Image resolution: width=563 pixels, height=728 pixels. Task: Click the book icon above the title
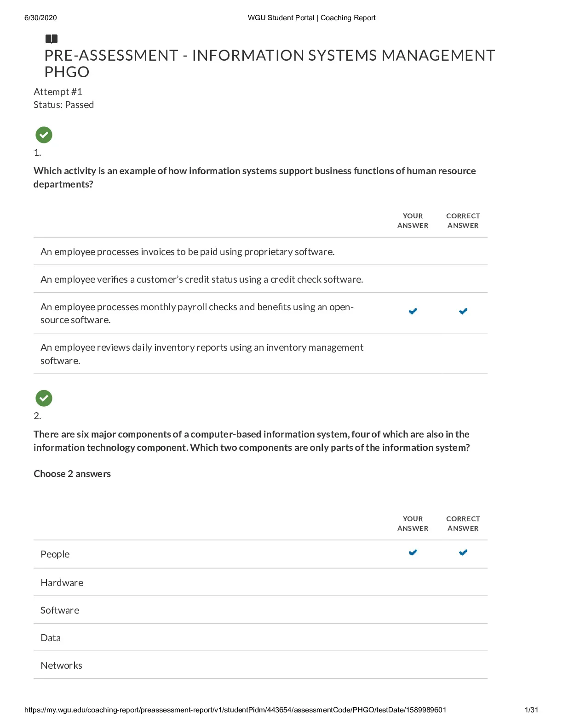pos(51,39)
